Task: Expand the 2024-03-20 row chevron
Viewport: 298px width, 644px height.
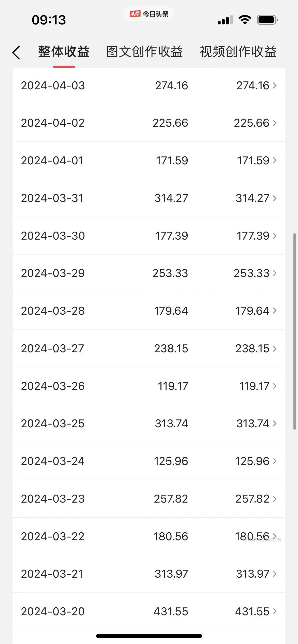Action: click(x=275, y=611)
